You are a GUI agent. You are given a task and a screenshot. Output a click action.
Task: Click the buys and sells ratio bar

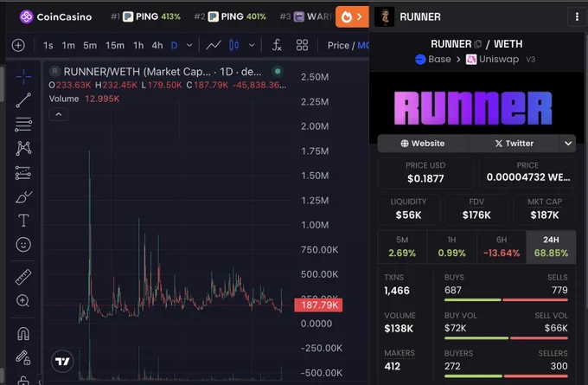click(506, 300)
